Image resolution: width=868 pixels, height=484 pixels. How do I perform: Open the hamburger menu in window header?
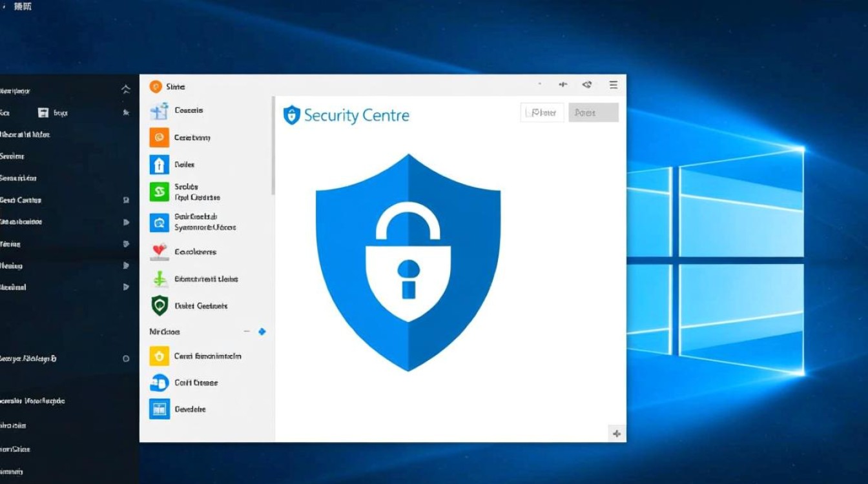click(x=614, y=85)
